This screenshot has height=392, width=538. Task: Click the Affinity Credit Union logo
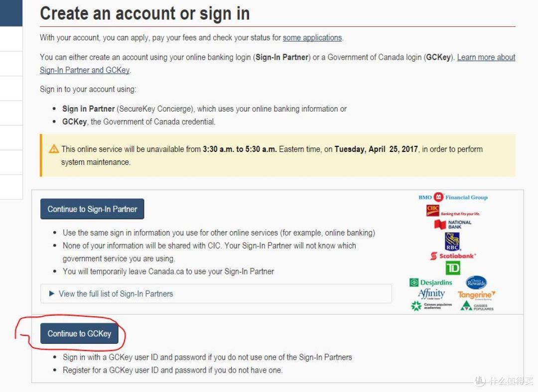pyautogui.click(x=431, y=294)
